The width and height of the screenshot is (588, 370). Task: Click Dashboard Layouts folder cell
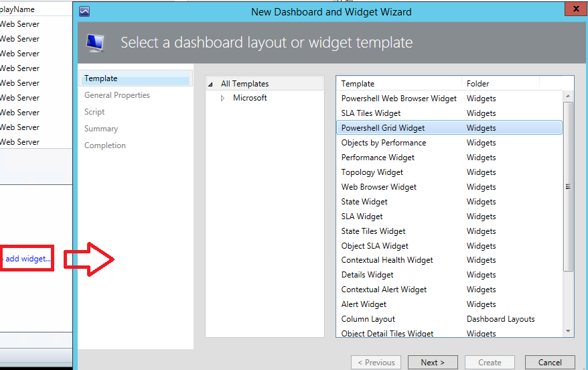(501, 319)
